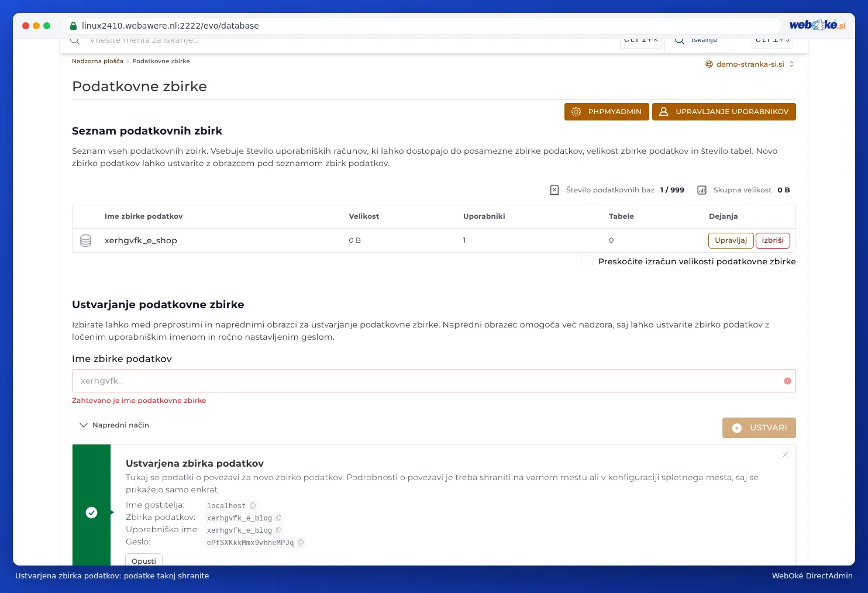Click the password text ePfSXKkkMmx9vhheMPJq
868x593 pixels.
250,543
